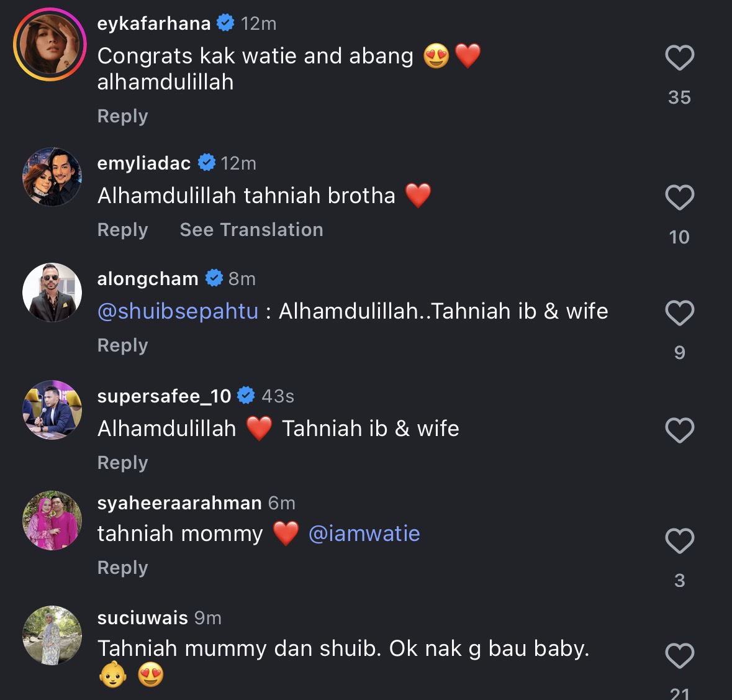Like eykafarhana's congrats comment
This screenshot has height=700, width=732.
click(x=679, y=58)
